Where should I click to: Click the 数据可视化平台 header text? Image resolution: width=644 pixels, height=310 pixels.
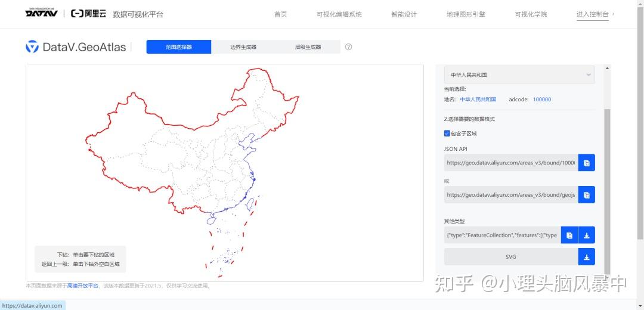(x=138, y=14)
